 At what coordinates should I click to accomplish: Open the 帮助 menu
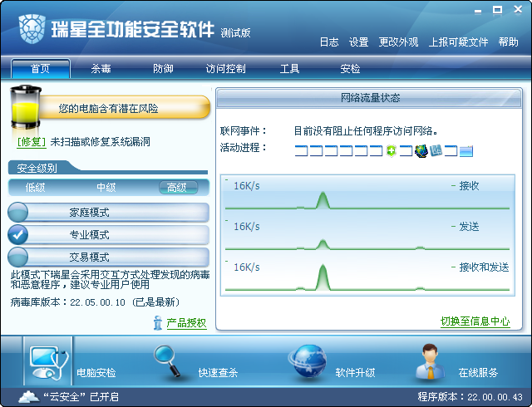point(508,42)
